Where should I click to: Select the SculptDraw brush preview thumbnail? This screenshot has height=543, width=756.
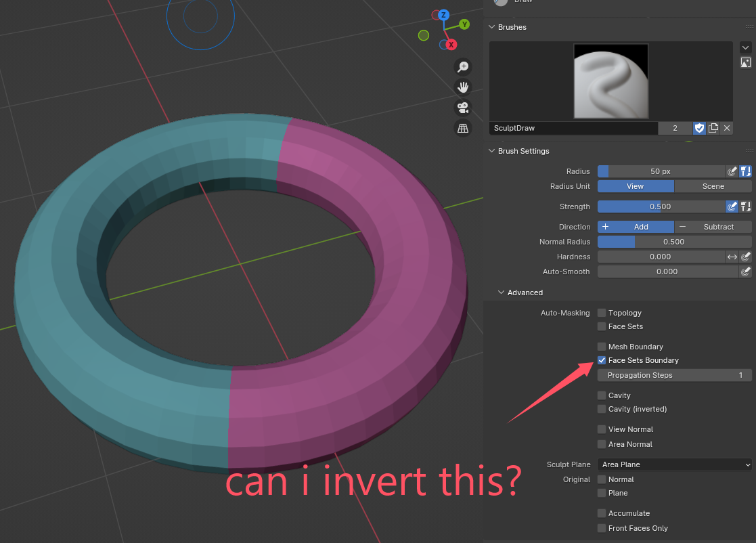[611, 81]
